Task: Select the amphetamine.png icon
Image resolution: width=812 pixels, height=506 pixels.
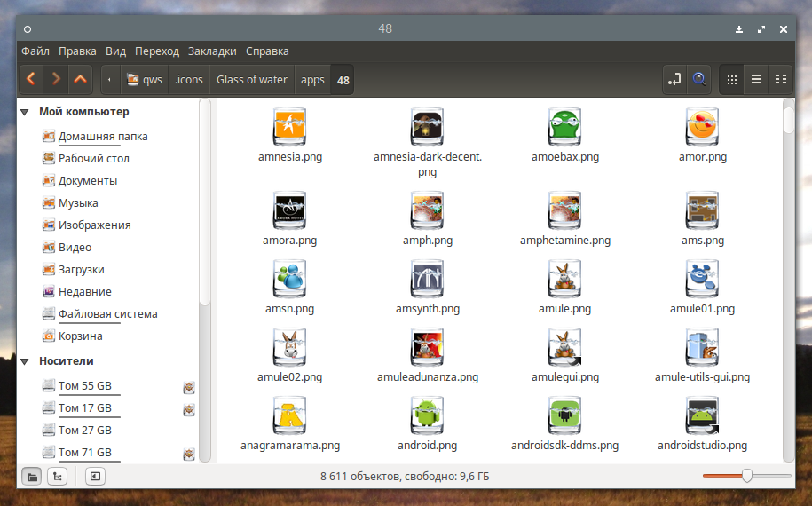Action: pos(565,210)
